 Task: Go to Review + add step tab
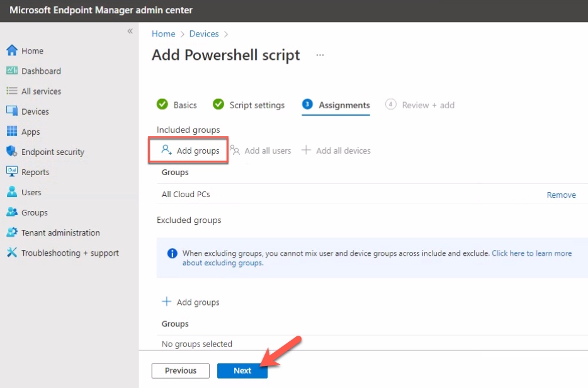coord(420,105)
